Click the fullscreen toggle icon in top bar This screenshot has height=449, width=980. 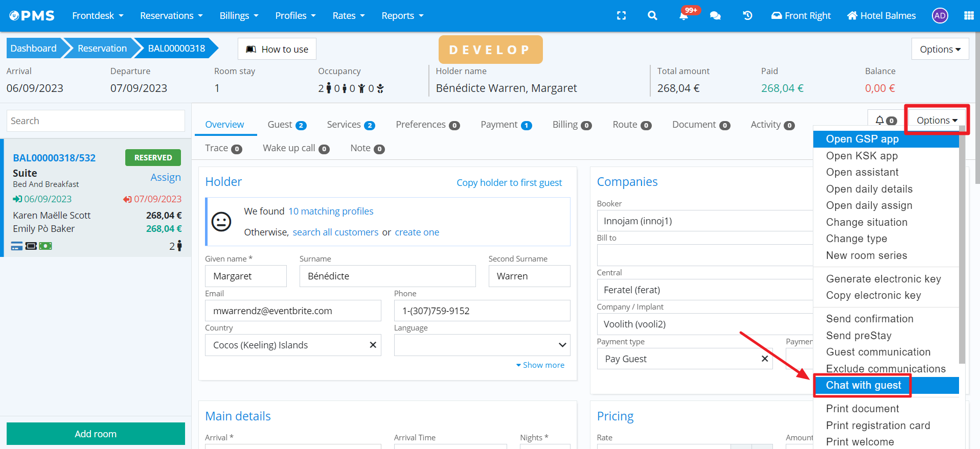(x=621, y=16)
